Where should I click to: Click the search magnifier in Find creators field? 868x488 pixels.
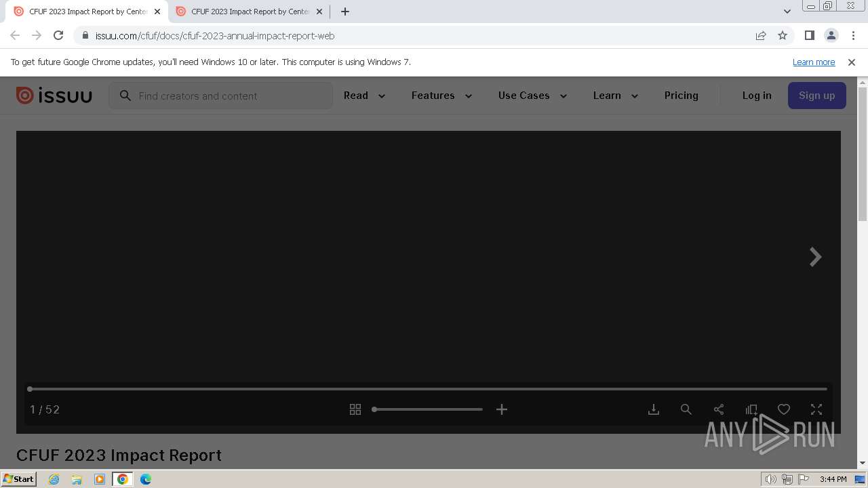coord(125,96)
